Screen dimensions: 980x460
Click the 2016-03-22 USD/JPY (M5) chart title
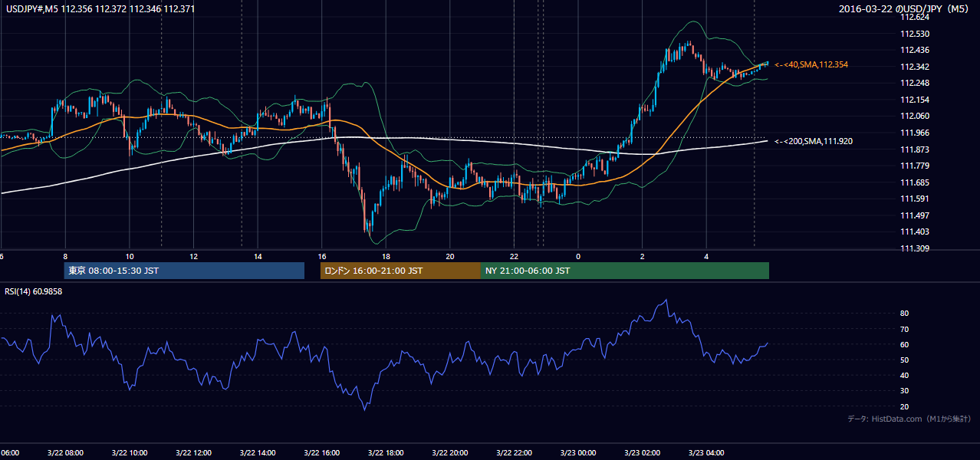coord(906,8)
